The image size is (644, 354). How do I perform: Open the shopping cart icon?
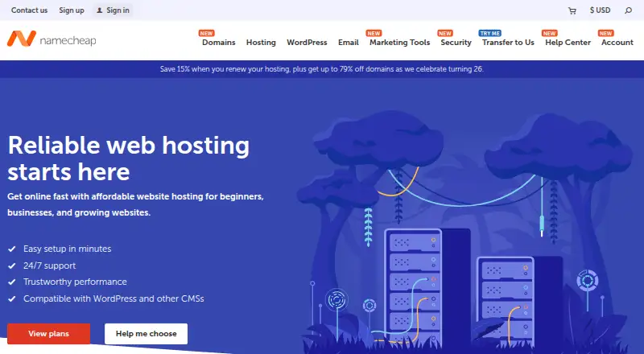pyautogui.click(x=572, y=10)
